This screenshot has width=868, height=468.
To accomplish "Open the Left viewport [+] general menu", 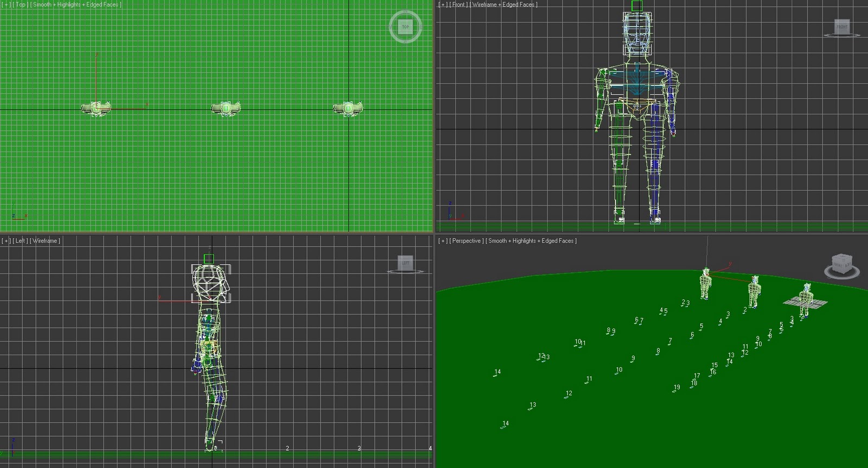I will pos(7,241).
